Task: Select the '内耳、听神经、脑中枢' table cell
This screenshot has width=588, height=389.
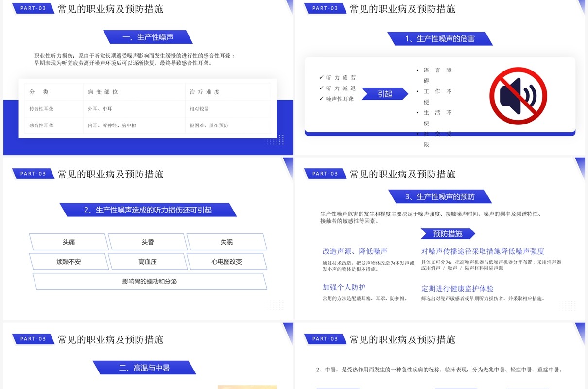Action: [134, 125]
